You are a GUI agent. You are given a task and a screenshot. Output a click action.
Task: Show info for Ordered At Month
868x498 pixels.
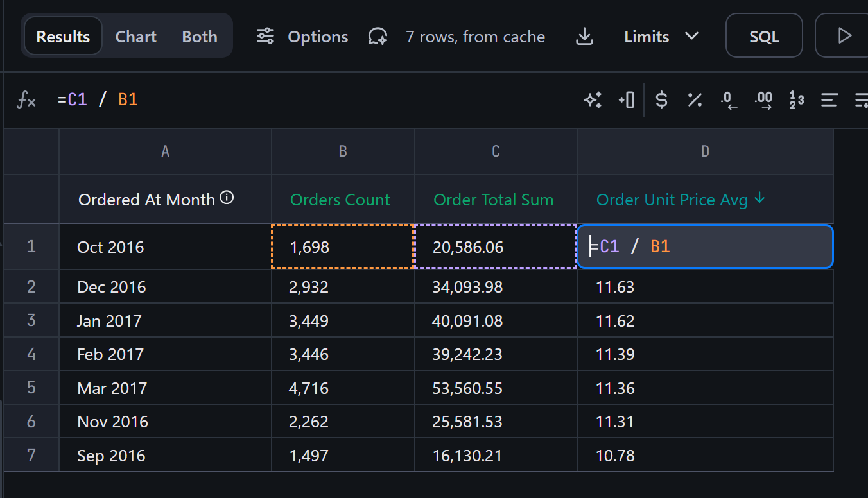(x=227, y=198)
